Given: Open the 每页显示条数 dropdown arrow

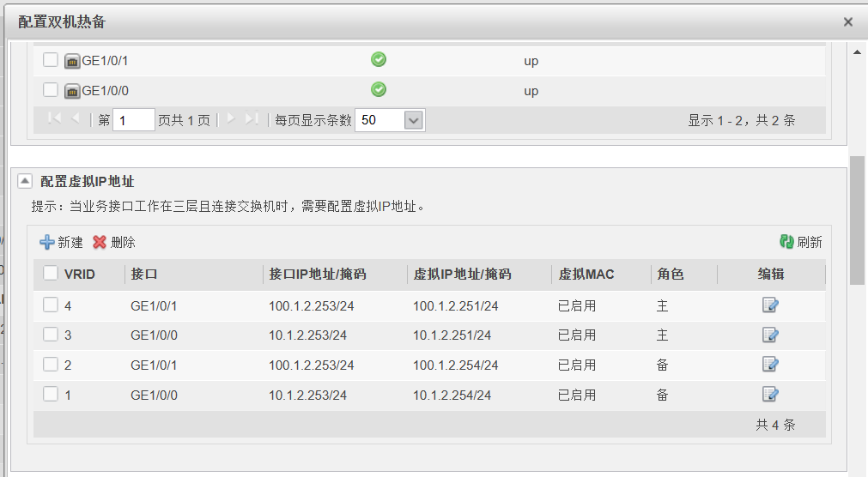Looking at the screenshot, I should [x=414, y=120].
